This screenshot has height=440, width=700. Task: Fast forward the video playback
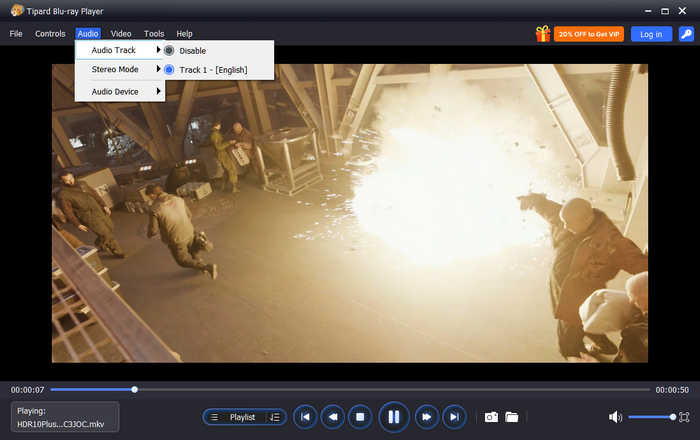click(x=427, y=417)
